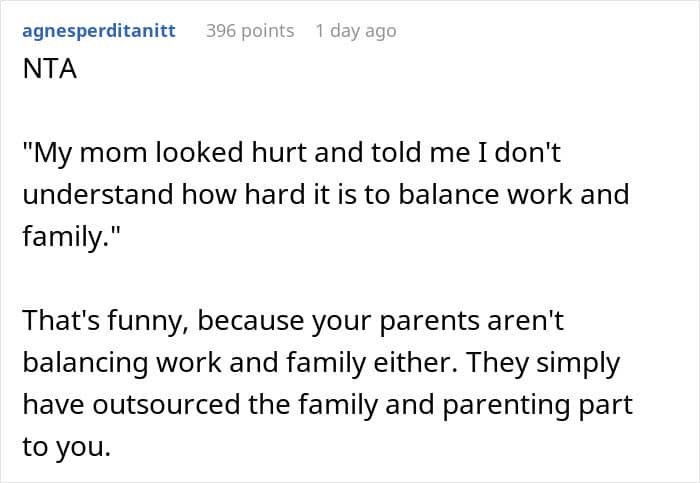The width and height of the screenshot is (700, 483).
Task: Click the final line 'to you.'
Action: 67,447
